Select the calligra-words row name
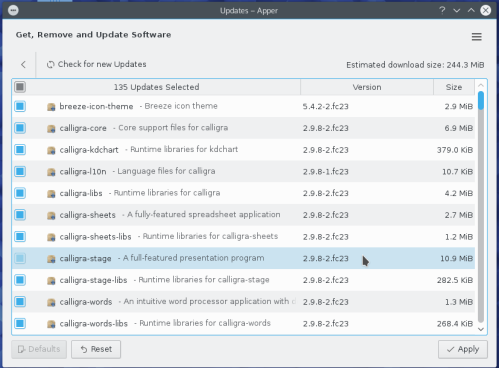The image size is (499, 368). click(86, 302)
